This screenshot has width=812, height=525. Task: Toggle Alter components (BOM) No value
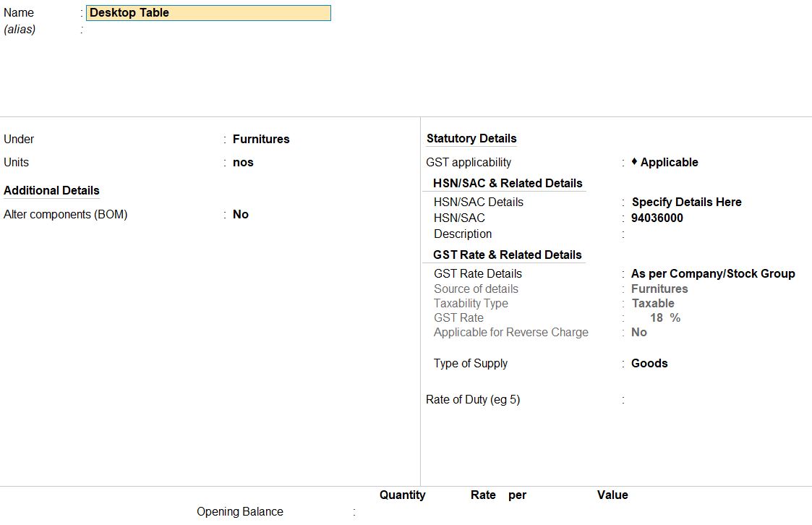(x=240, y=214)
